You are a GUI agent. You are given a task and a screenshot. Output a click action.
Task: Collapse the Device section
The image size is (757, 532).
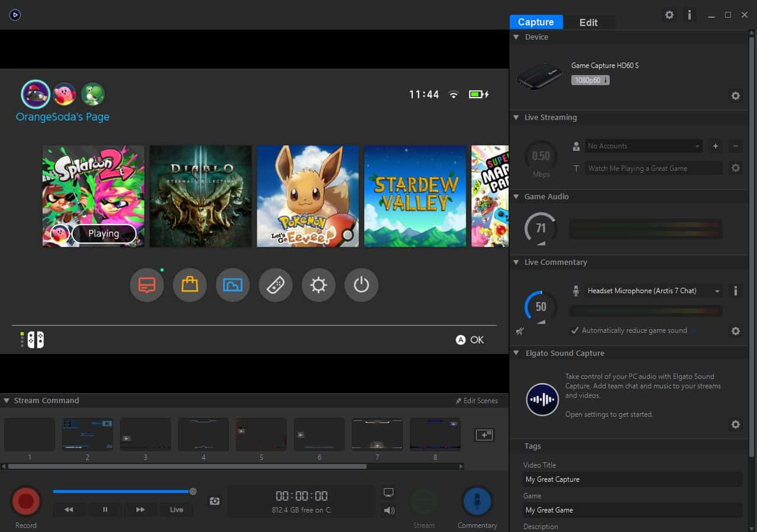(x=516, y=37)
